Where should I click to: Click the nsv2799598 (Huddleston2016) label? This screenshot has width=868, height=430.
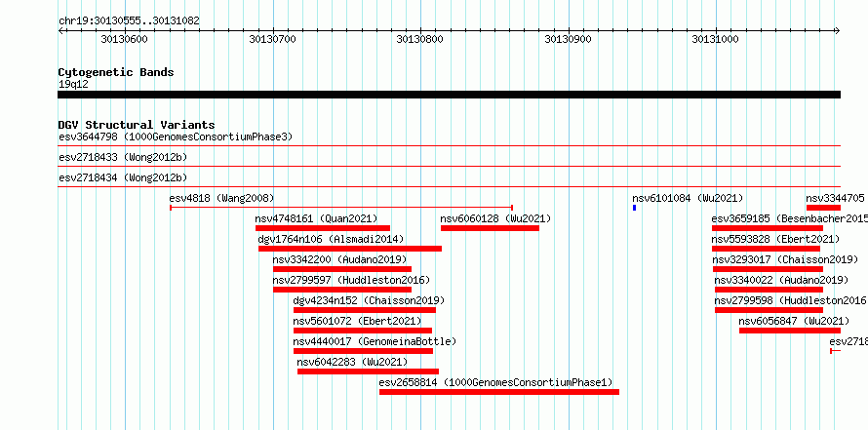coord(791,300)
